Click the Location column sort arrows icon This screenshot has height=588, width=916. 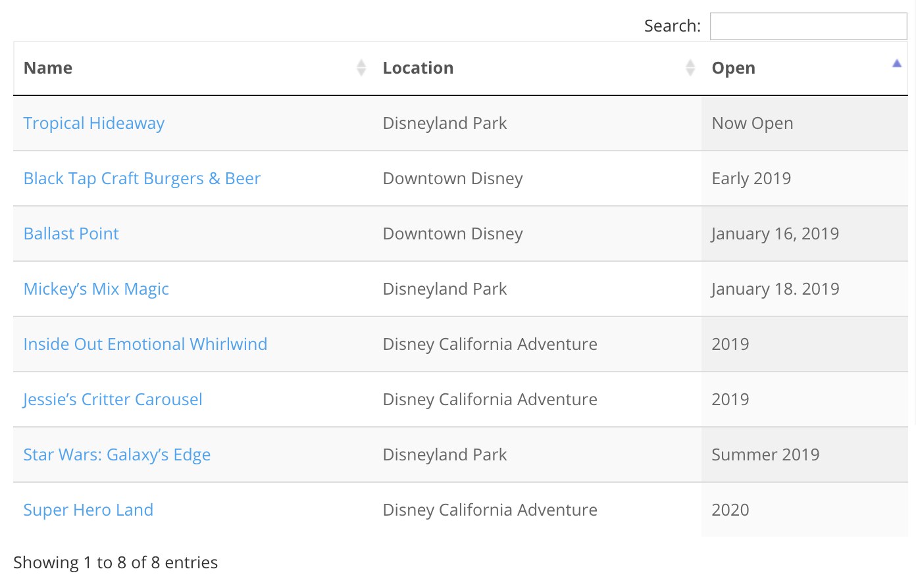[690, 68]
